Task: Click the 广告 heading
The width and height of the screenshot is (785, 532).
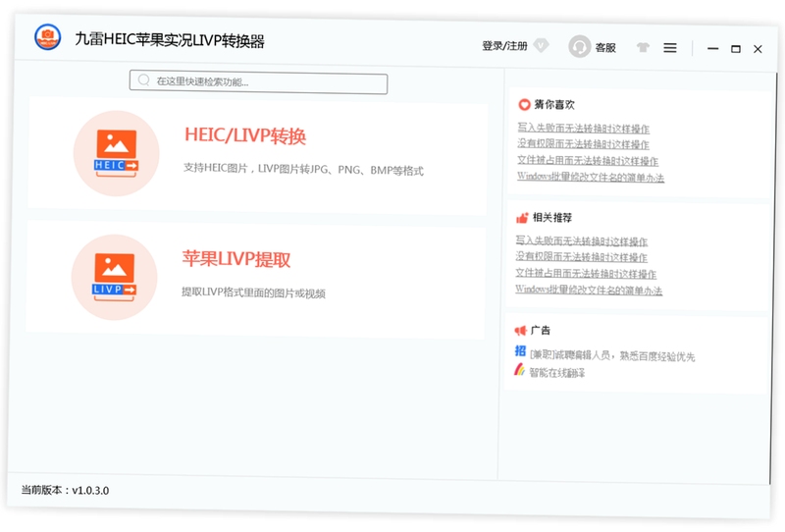Action: point(541,330)
